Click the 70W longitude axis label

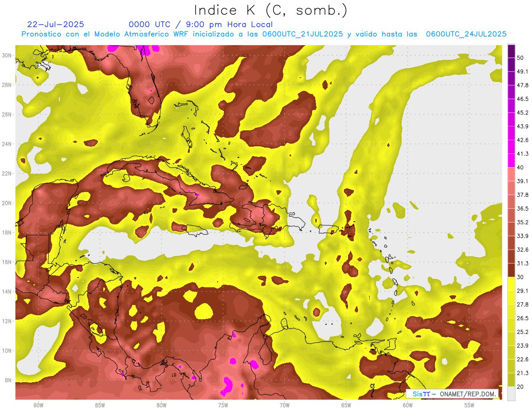[285, 405]
